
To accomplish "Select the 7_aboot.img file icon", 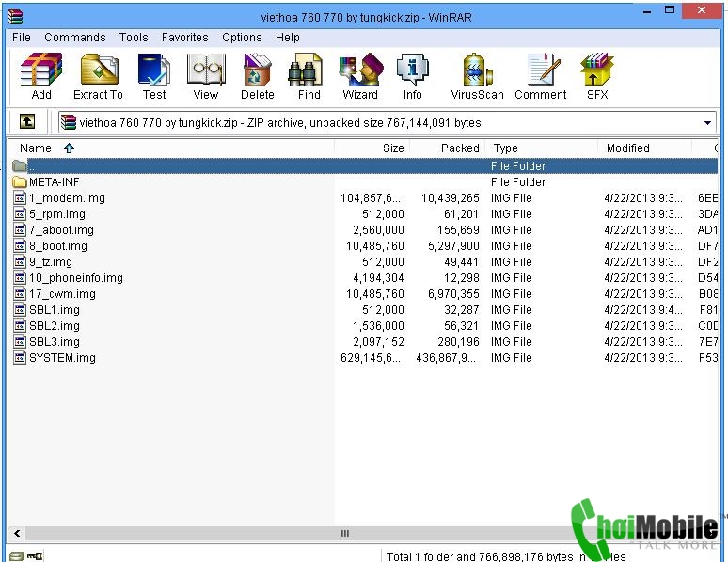I will [20, 230].
